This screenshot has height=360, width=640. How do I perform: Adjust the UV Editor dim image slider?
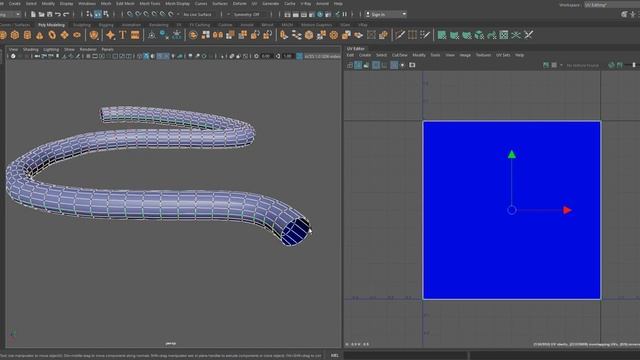633,65
